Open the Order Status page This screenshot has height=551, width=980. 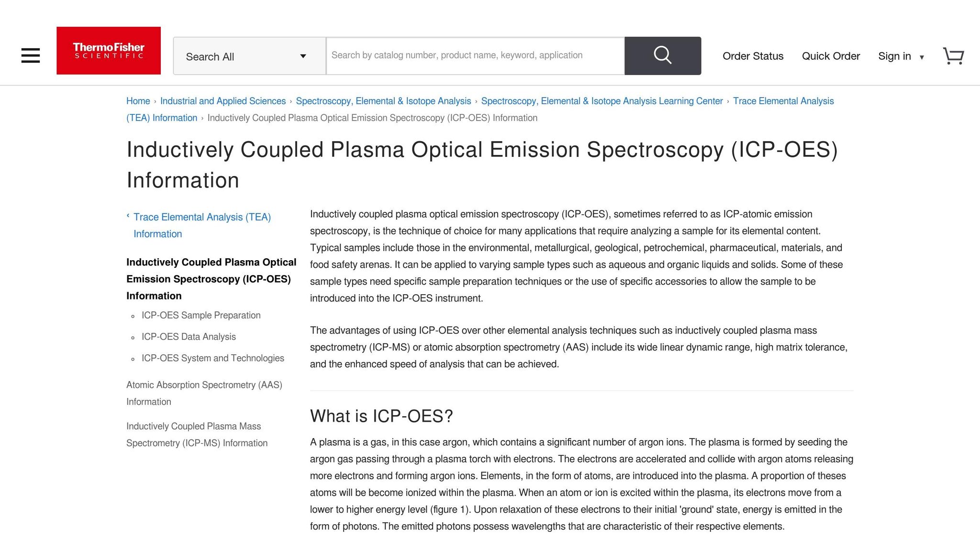753,56
